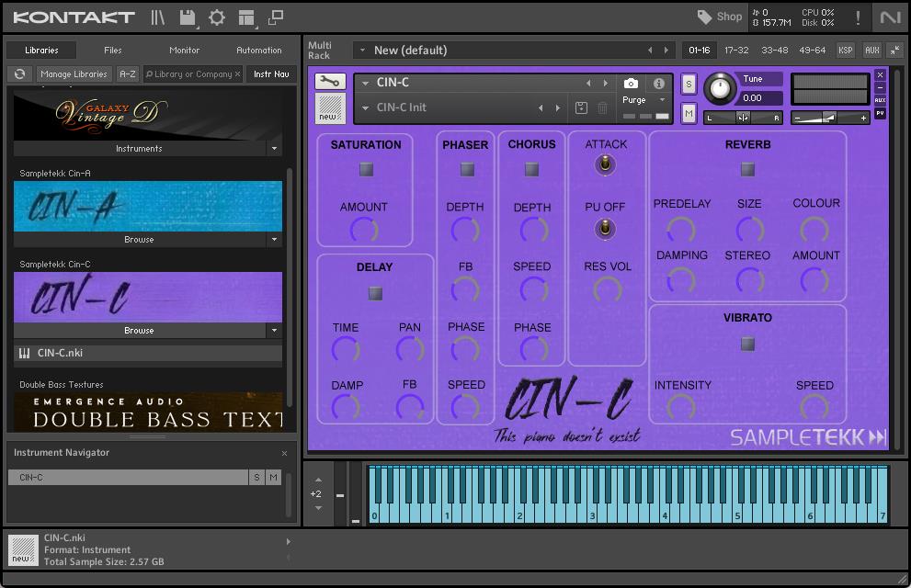Open the instrument info icon
This screenshot has width=911, height=588.
pos(658,84)
